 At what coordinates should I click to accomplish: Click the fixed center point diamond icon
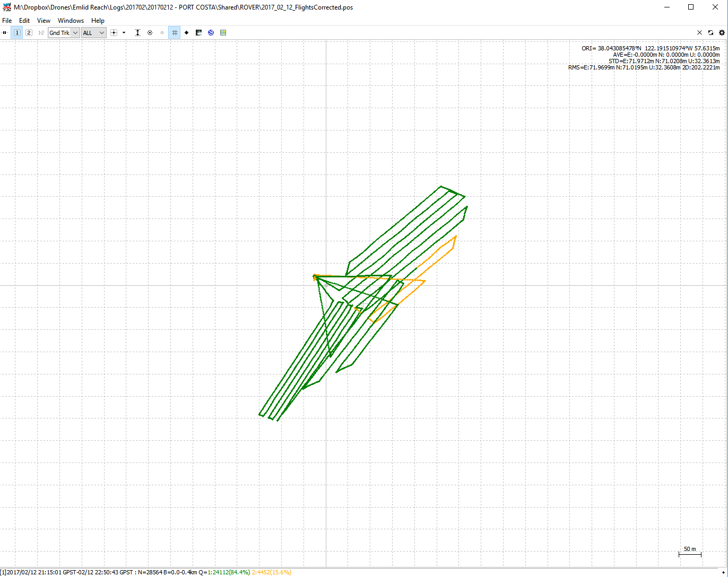pos(186,33)
